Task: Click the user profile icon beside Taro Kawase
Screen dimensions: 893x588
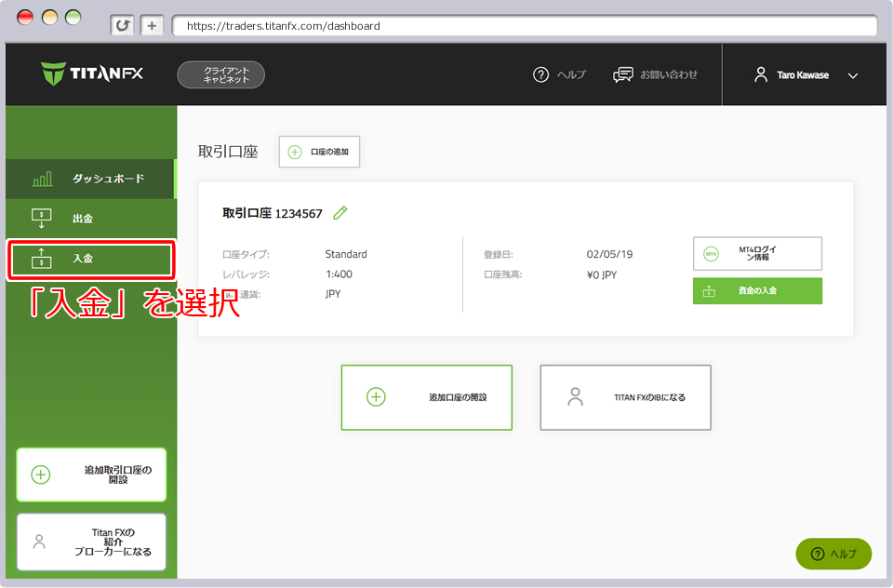Action: click(x=761, y=74)
